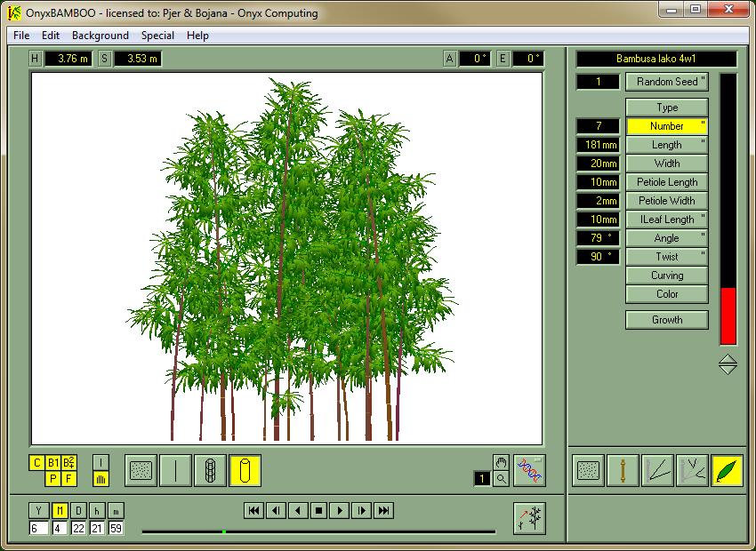Screen dimensions: 756x551
Task: Click the DNA helix icon
Action: pyautogui.click(x=529, y=470)
